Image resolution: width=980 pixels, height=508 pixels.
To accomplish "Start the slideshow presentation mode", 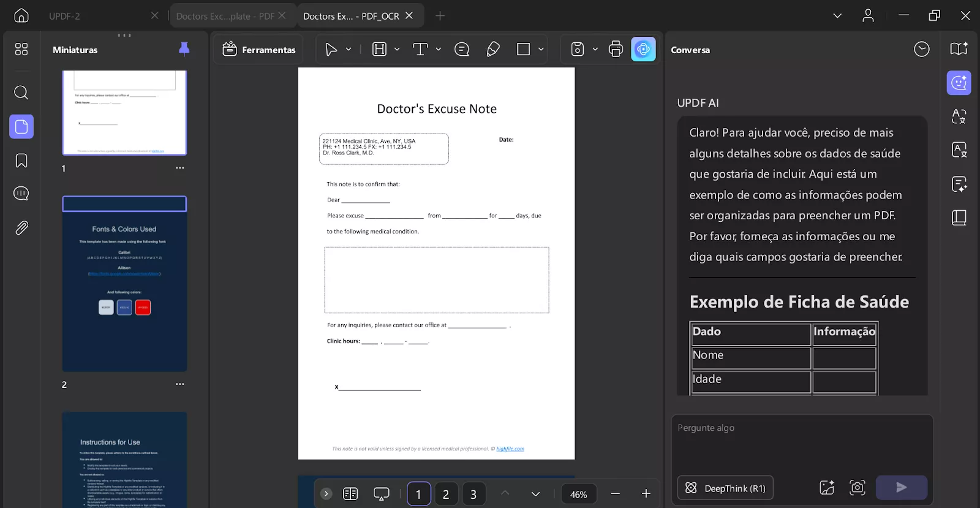I will (x=381, y=493).
